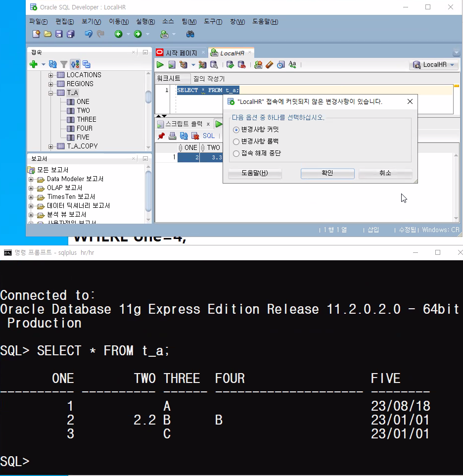
Task: Click the Refresh connections icon
Action: (53, 64)
